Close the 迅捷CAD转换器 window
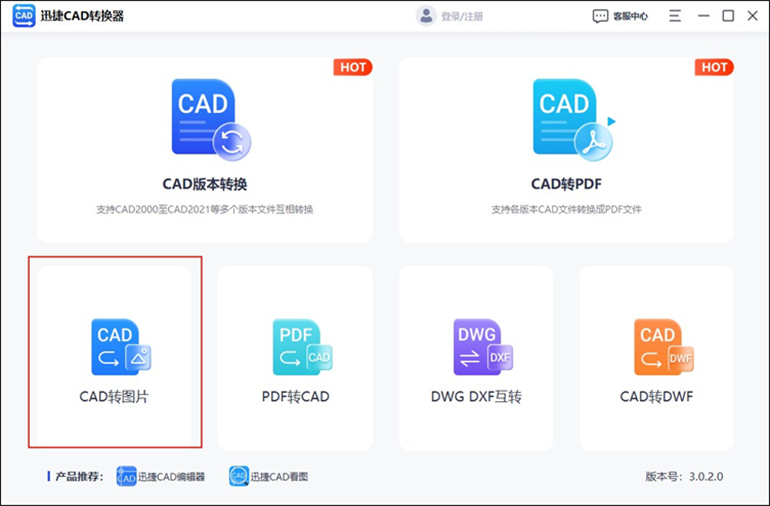770x506 pixels. (x=752, y=16)
